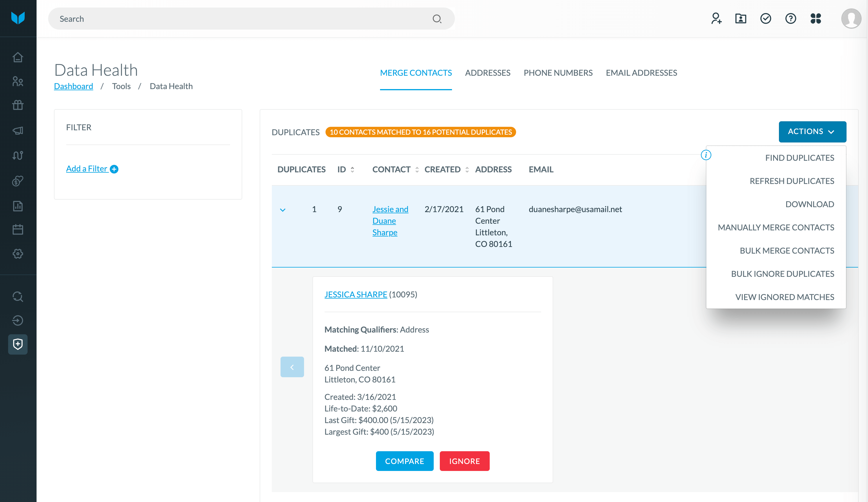This screenshot has height=502, width=868.
Task: Click the tasks checkmark icon in top bar
Action: [x=765, y=19]
